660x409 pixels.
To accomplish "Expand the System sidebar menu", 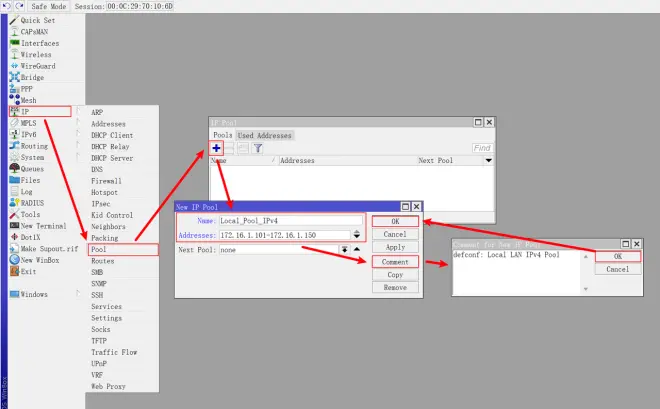I will tap(32, 157).
